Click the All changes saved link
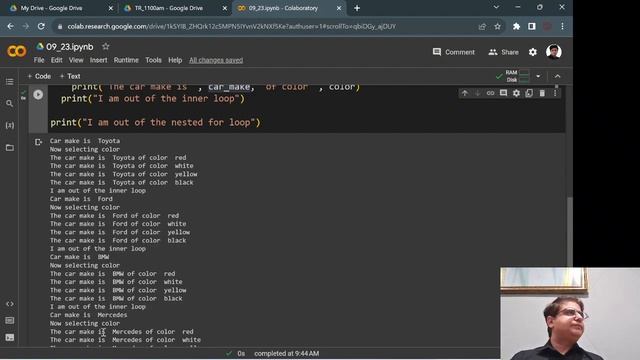 pyautogui.click(x=216, y=60)
